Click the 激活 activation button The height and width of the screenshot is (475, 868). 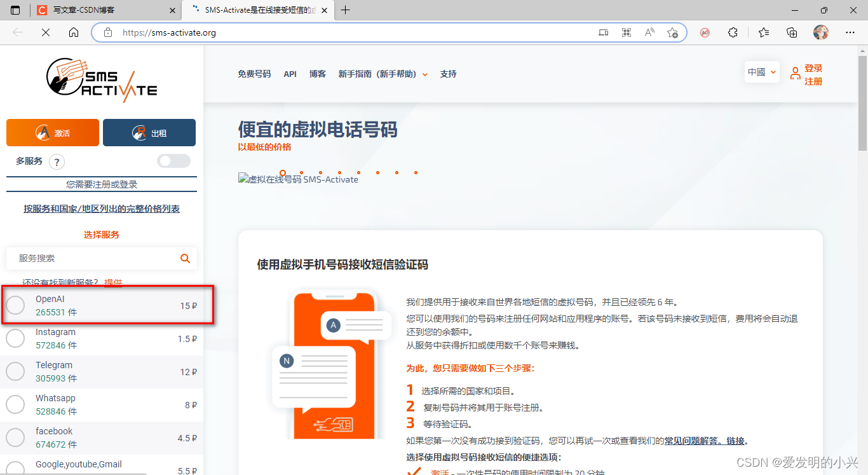point(53,133)
